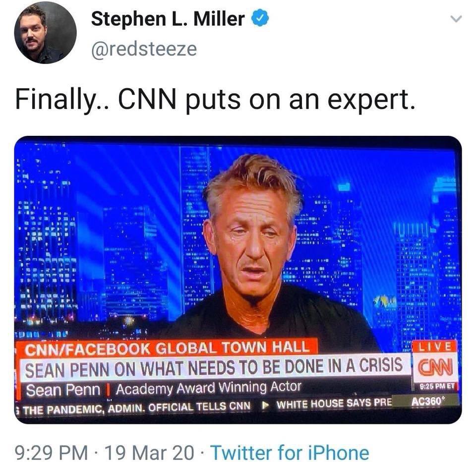476x462 pixels.
Task: Expand the tweet options chevron
Action: coord(456,19)
